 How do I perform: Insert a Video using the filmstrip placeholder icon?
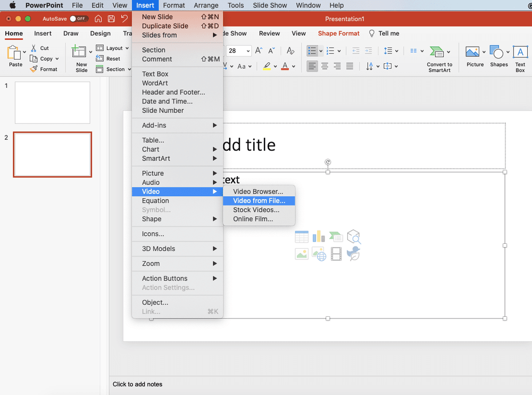click(x=335, y=254)
